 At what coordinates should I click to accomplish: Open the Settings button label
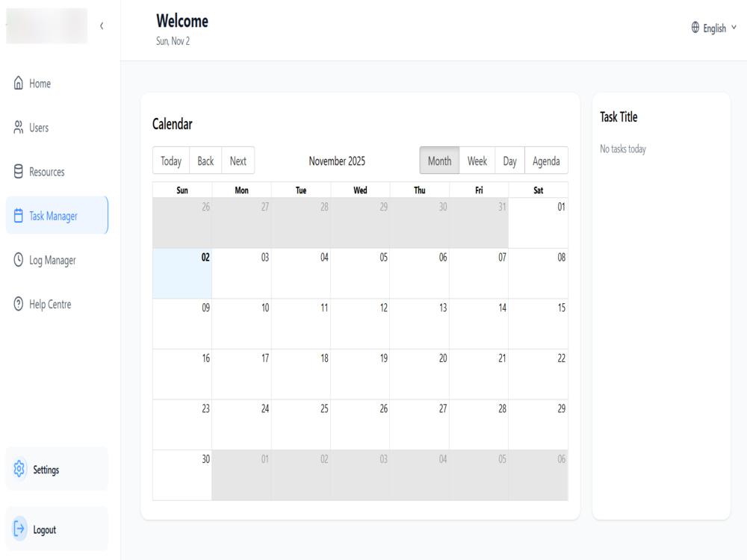pyautogui.click(x=46, y=470)
